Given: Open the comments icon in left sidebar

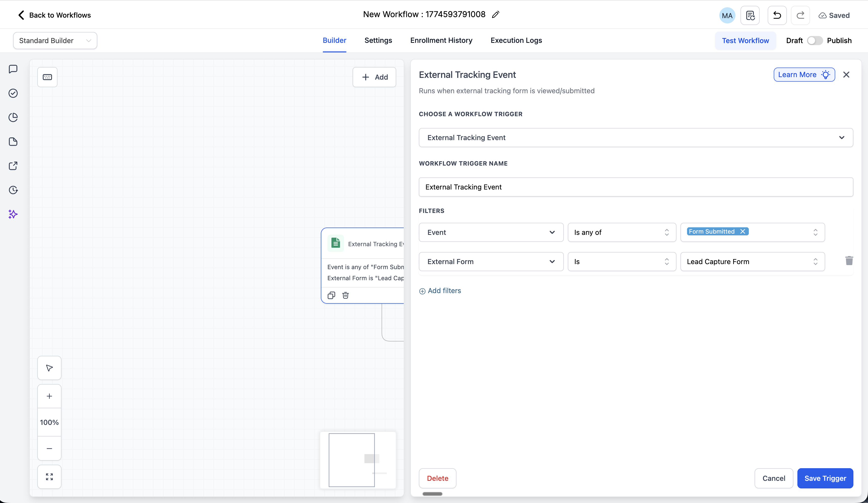Looking at the screenshot, I should (13, 69).
